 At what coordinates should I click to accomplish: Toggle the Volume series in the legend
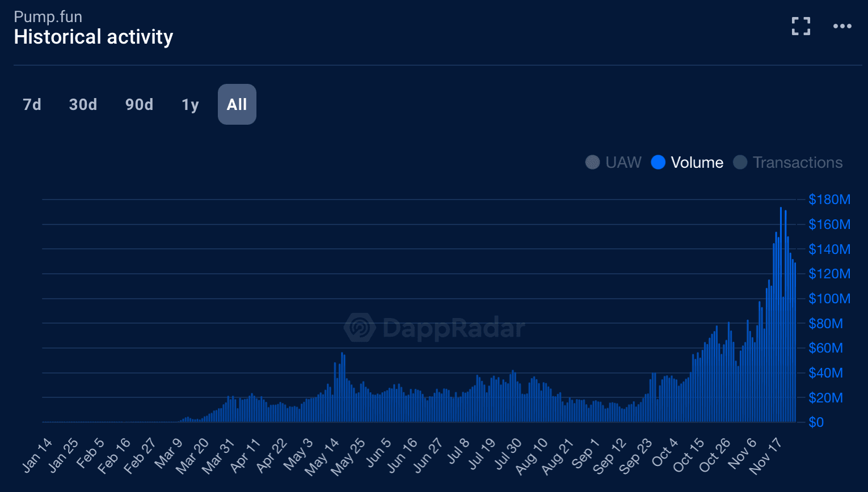687,163
